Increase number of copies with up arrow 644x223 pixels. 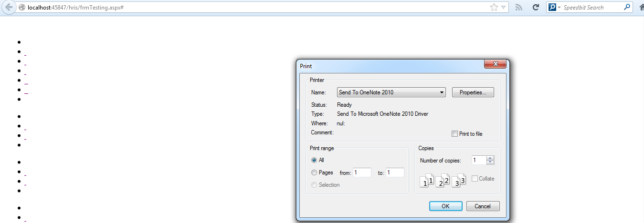pyautogui.click(x=490, y=158)
